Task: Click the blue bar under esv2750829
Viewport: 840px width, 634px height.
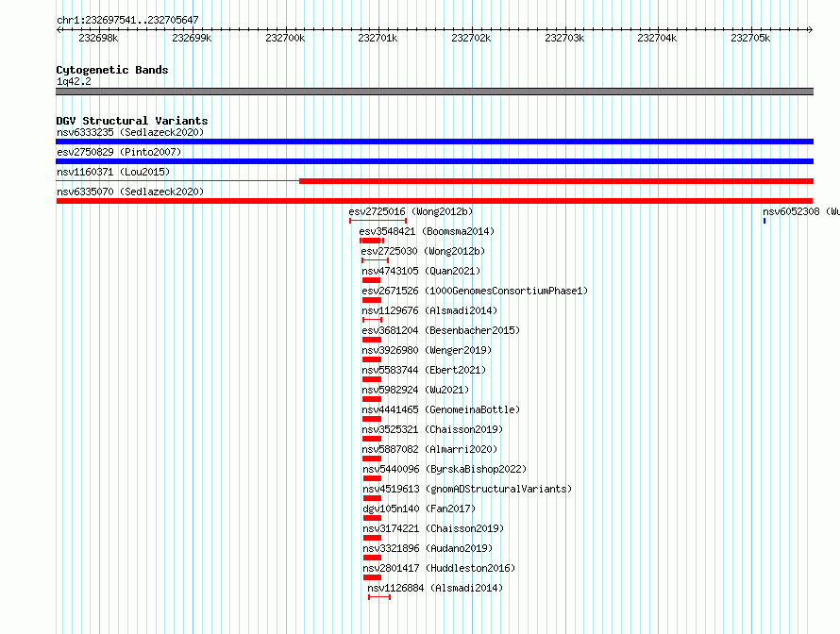Action: pyautogui.click(x=434, y=161)
